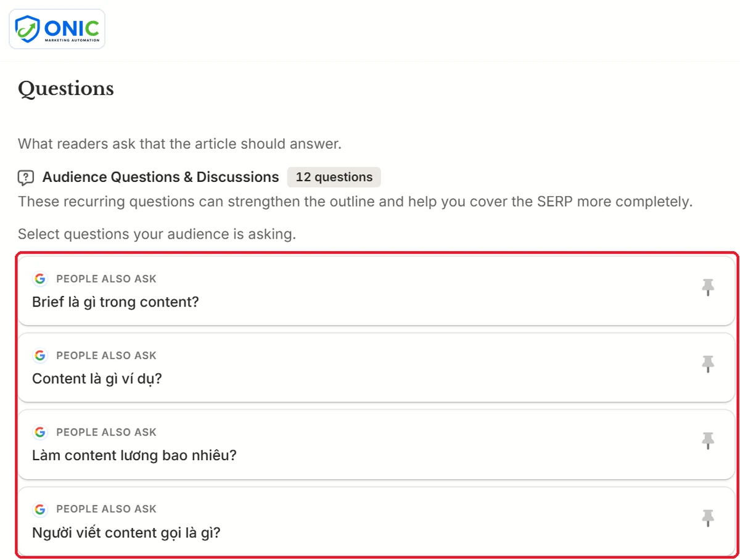The width and height of the screenshot is (740, 560).
Task: Click the Google icon beside "Brief là gì trong content?"
Action: pos(40,279)
